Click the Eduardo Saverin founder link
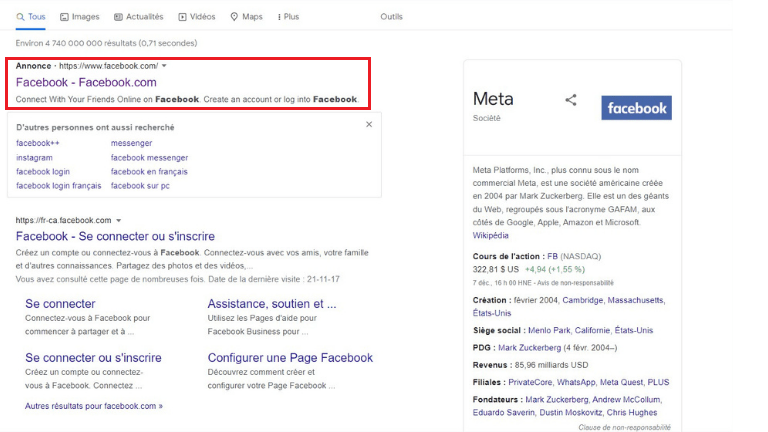 point(504,412)
